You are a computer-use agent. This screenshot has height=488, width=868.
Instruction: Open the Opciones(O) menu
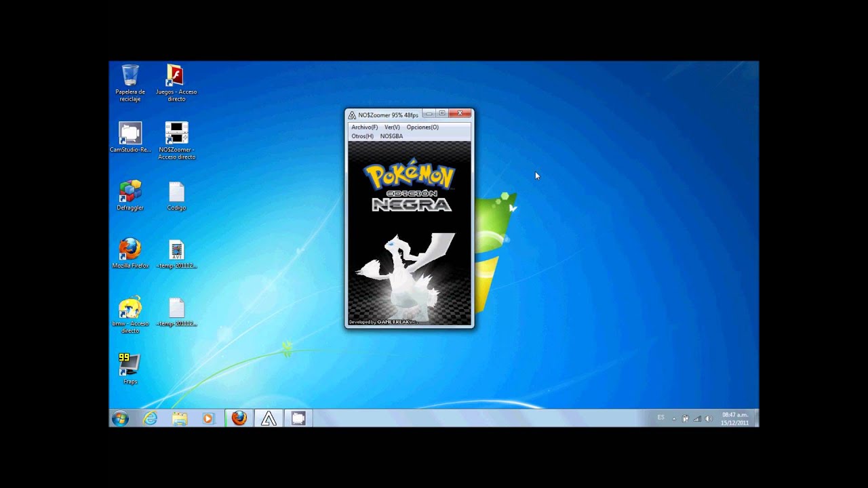pos(422,127)
